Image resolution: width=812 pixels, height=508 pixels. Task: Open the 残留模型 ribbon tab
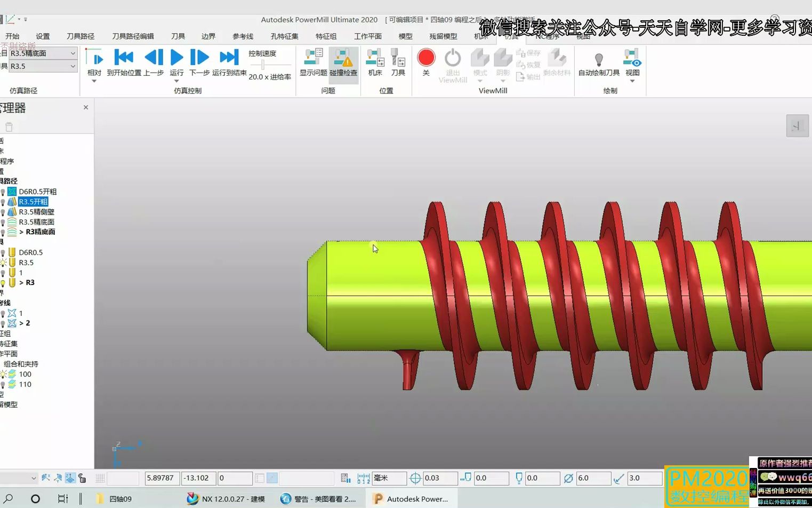(443, 36)
